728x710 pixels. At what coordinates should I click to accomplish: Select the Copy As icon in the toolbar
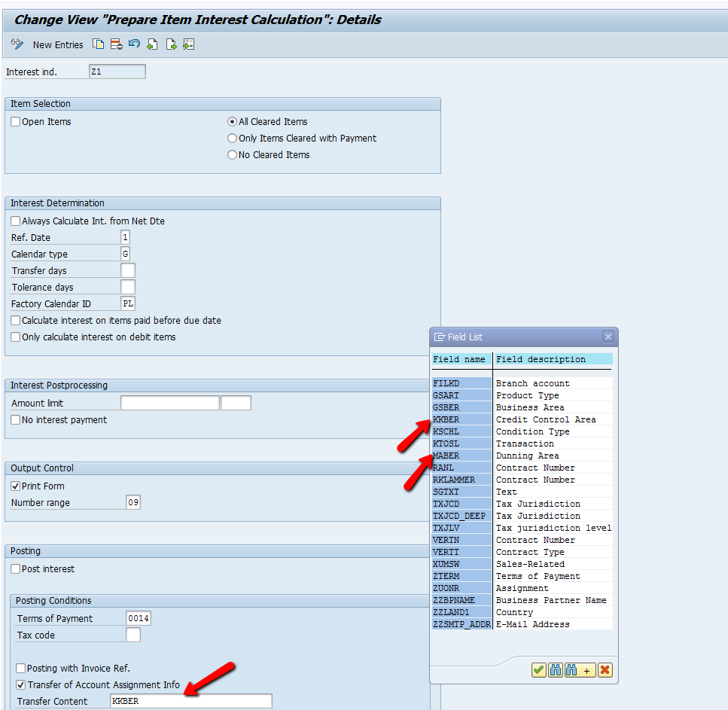click(99, 44)
